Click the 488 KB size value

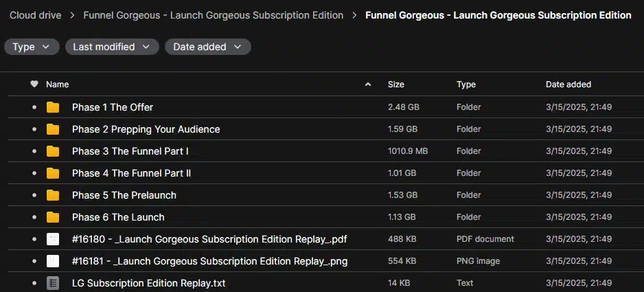[402, 239]
